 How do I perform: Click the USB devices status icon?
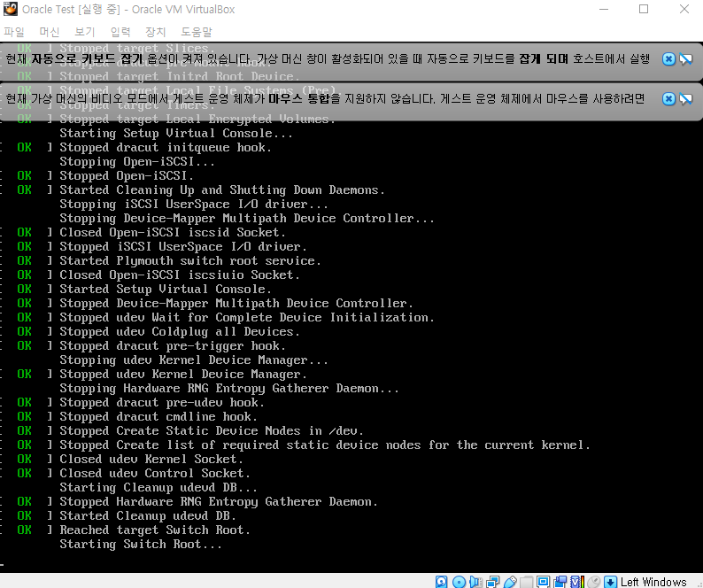[510, 582]
